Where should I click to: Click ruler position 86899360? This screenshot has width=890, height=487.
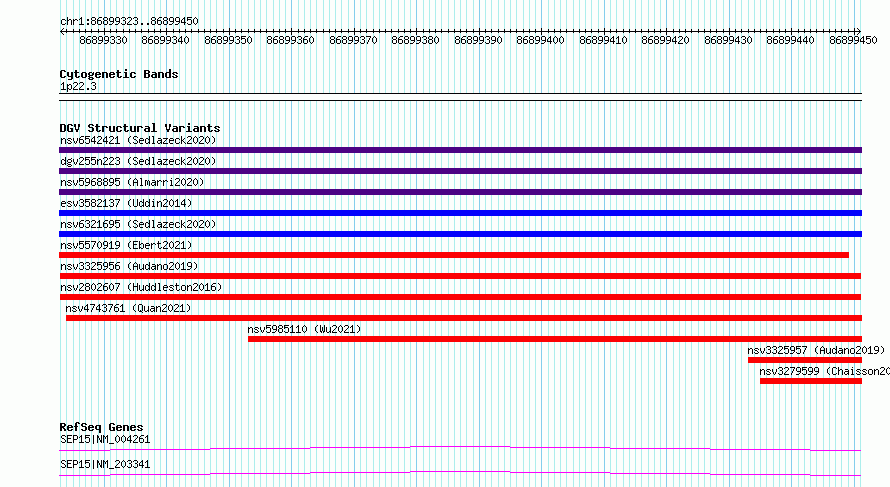[x=290, y=40]
